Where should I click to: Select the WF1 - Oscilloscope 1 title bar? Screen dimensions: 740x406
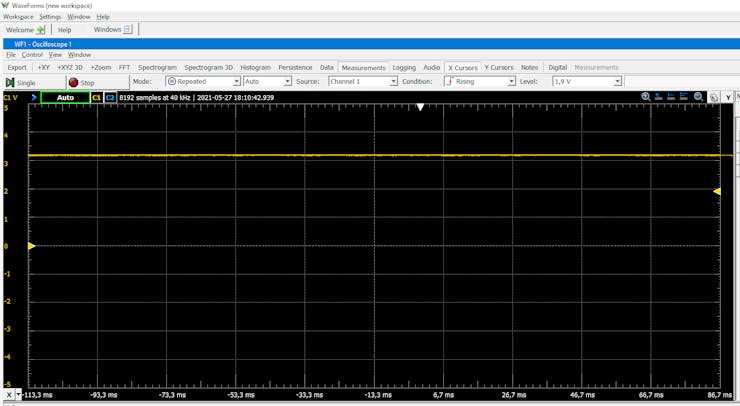pos(371,44)
